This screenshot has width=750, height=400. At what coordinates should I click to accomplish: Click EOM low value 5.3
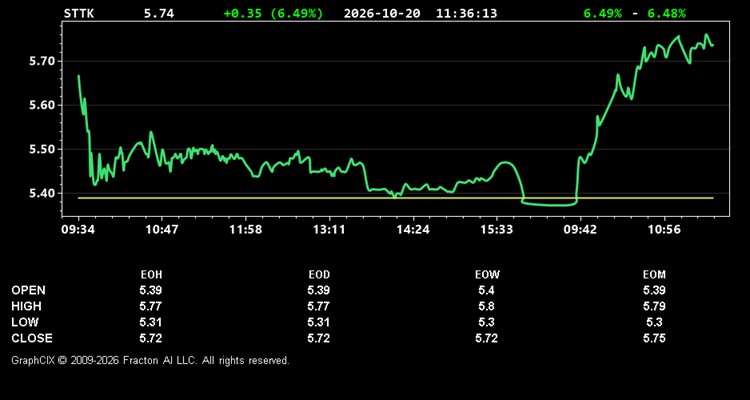pyautogui.click(x=654, y=322)
